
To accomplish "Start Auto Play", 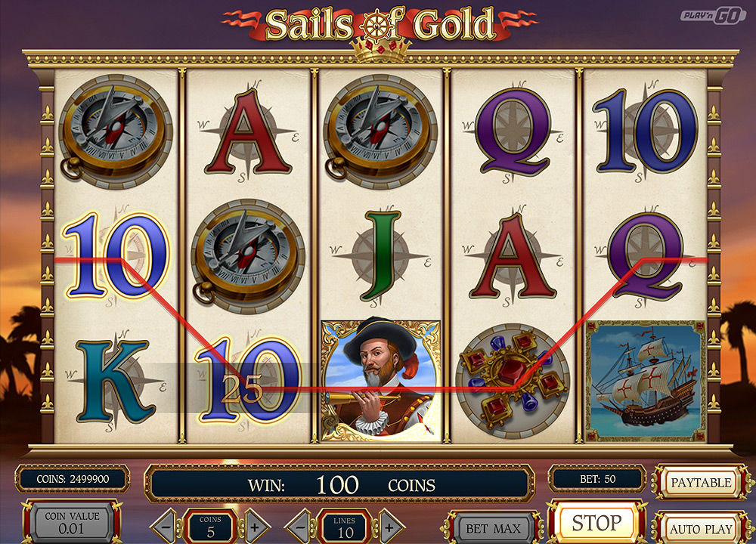I will [701, 529].
